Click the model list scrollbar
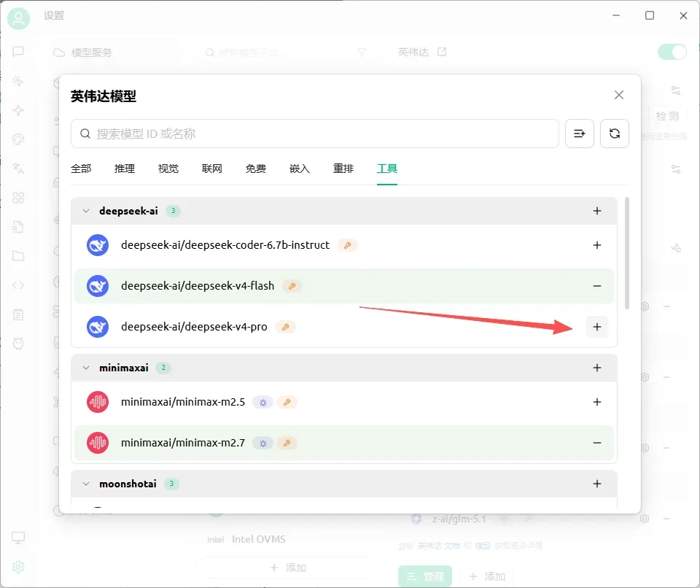 click(x=627, y=253)
